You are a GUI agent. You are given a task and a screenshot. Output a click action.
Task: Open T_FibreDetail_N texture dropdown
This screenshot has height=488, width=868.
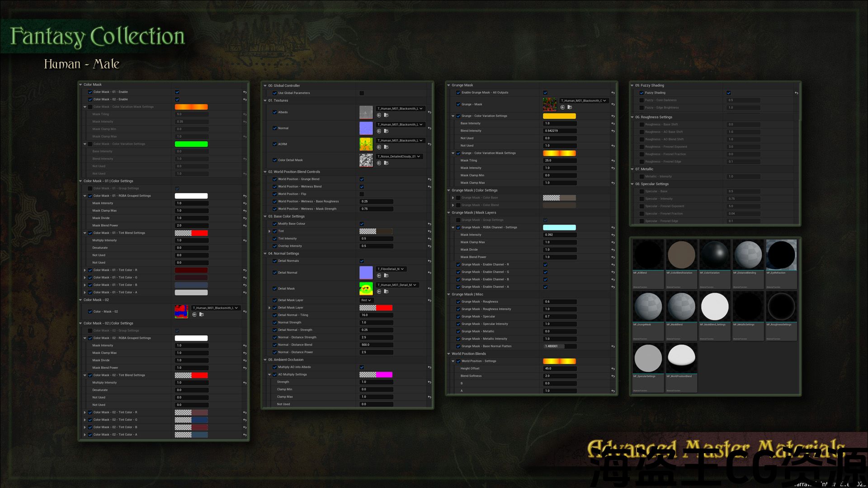coord(391,269)
